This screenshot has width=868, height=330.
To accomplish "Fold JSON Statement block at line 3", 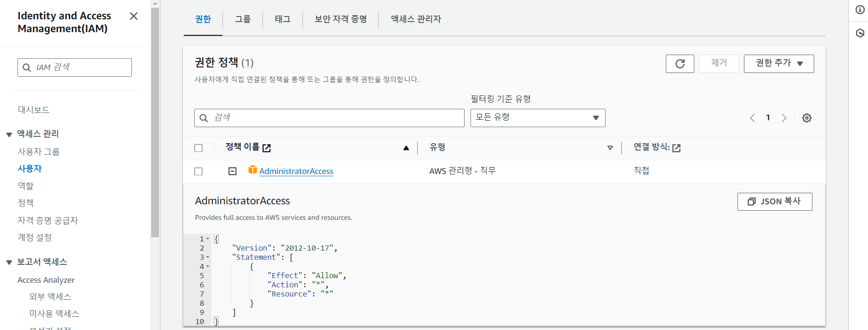I will (208, 257).
